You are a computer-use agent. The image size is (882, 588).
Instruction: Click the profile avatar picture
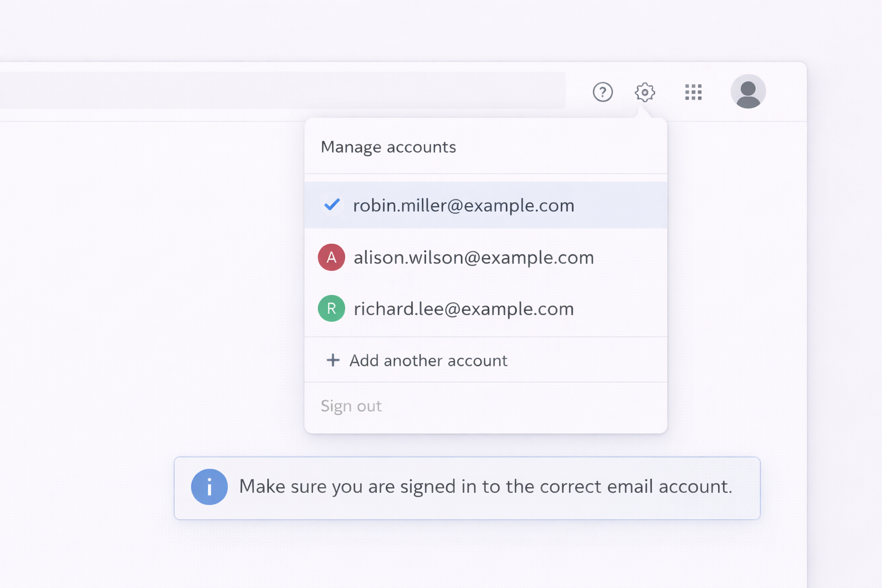point(748,91)
